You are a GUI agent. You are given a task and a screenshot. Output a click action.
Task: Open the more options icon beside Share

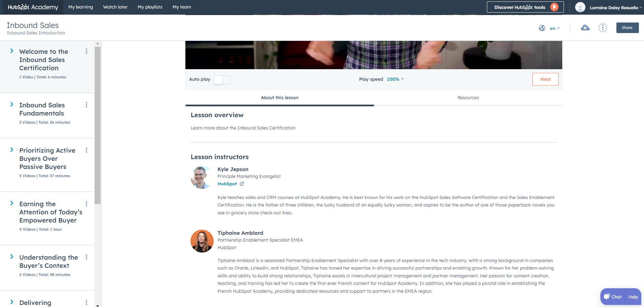602,28
